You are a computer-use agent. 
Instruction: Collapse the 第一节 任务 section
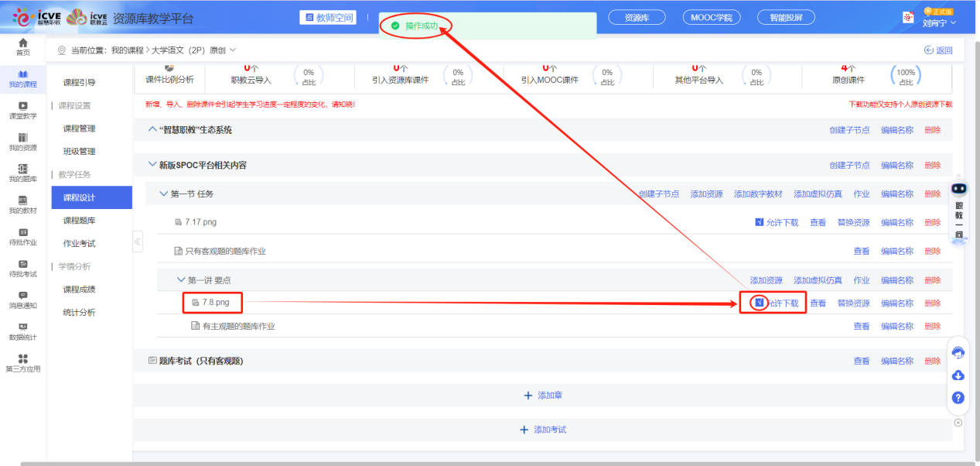pyautogui.click(x=163, y=194)
